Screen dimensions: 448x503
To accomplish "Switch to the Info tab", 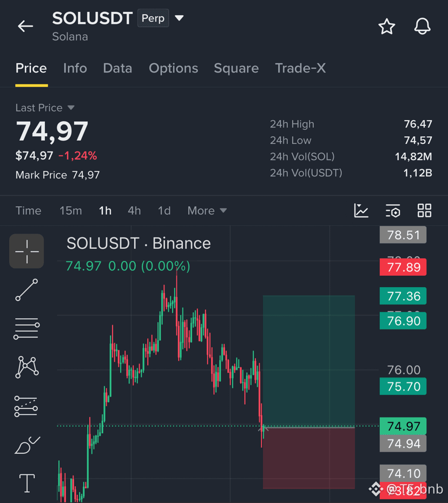I will (75, 68).
